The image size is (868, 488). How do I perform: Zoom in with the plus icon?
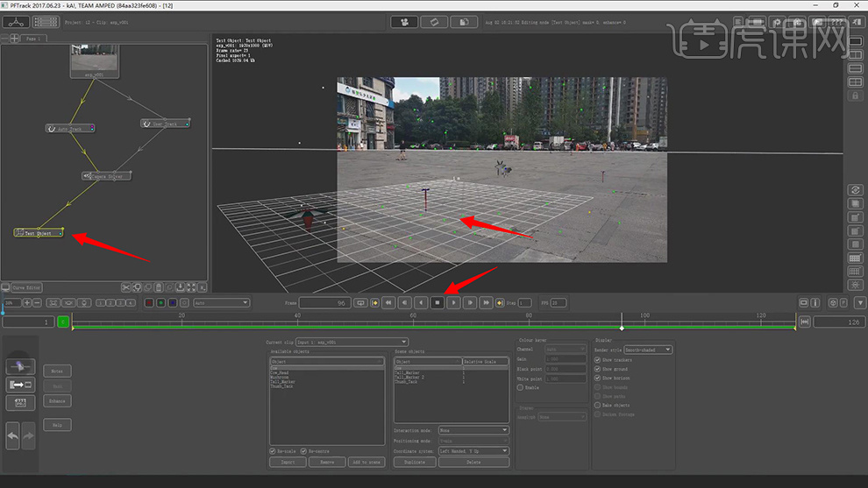click(26, 302)
